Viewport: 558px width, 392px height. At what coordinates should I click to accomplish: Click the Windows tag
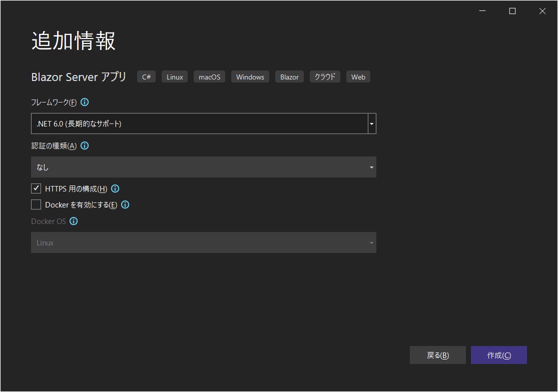point(250,77)
